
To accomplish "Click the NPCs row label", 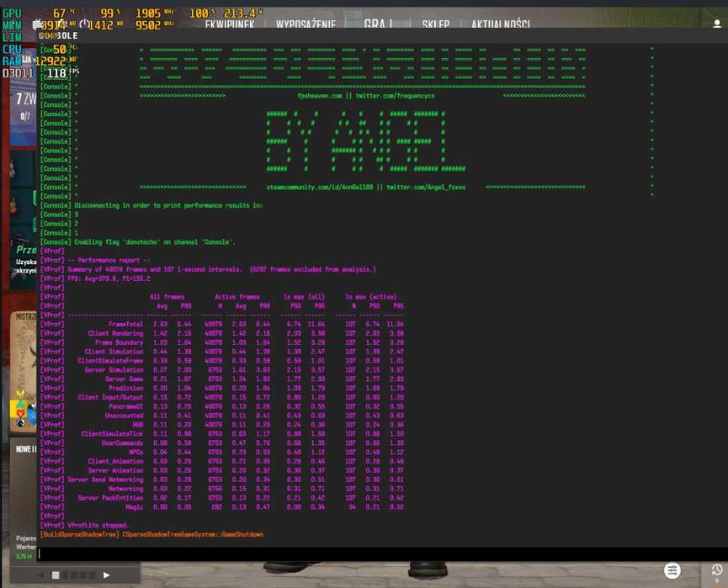I will (x=136, y=452).
